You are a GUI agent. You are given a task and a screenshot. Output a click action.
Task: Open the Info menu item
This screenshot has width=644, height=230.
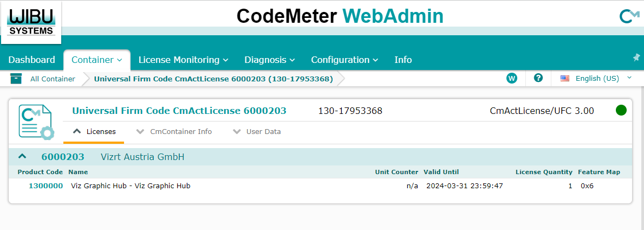[403, 60]
